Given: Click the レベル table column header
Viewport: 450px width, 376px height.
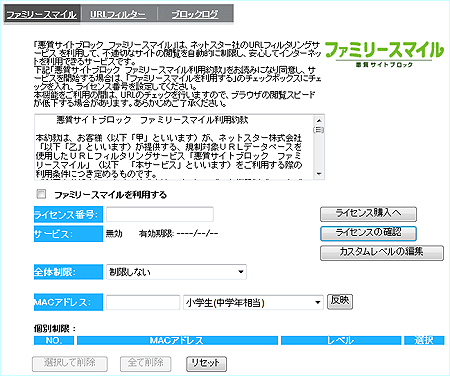Looking at the screenshot, I should tap(341, 340).
